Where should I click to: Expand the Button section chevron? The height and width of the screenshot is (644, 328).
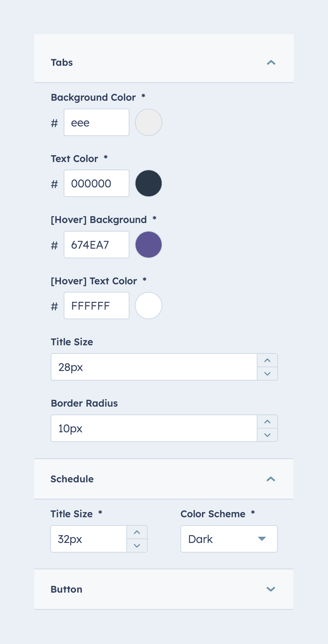[270, 589]
